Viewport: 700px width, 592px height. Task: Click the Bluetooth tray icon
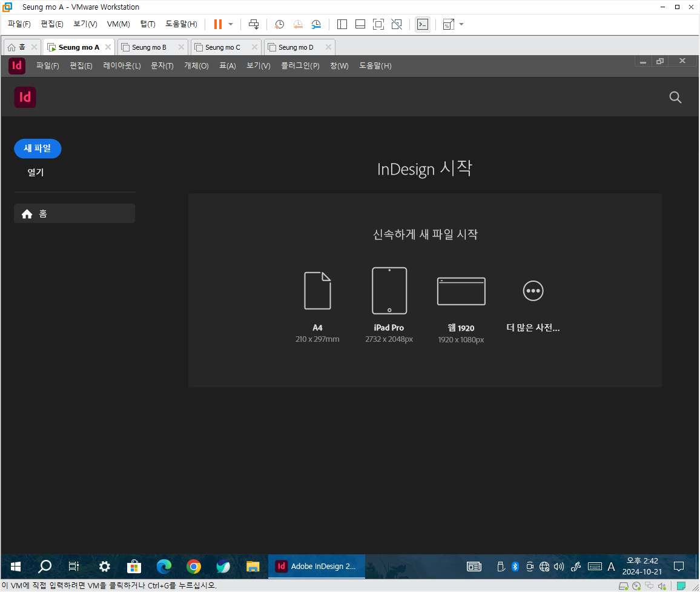click(515, 567)
